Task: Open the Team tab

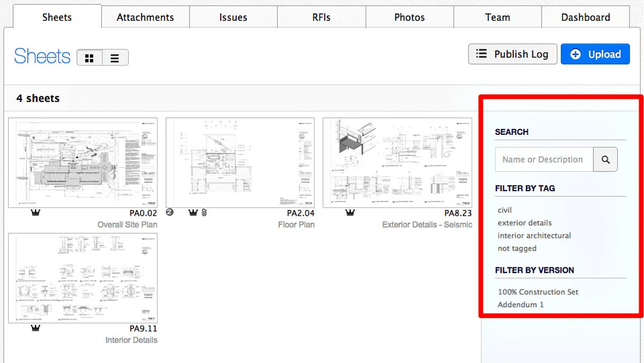Action: 497,17
